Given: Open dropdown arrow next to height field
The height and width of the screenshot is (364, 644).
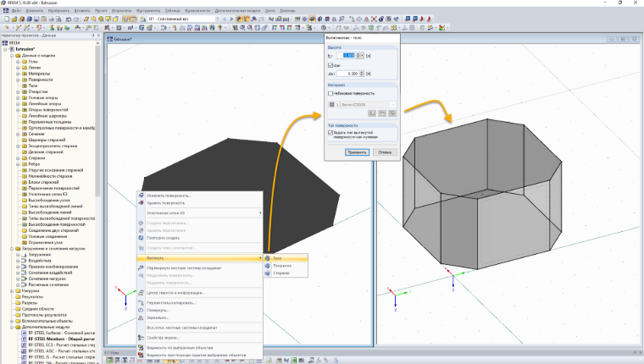Looking at the screenshot, I should pyautogui.click(x=362, y=55).
